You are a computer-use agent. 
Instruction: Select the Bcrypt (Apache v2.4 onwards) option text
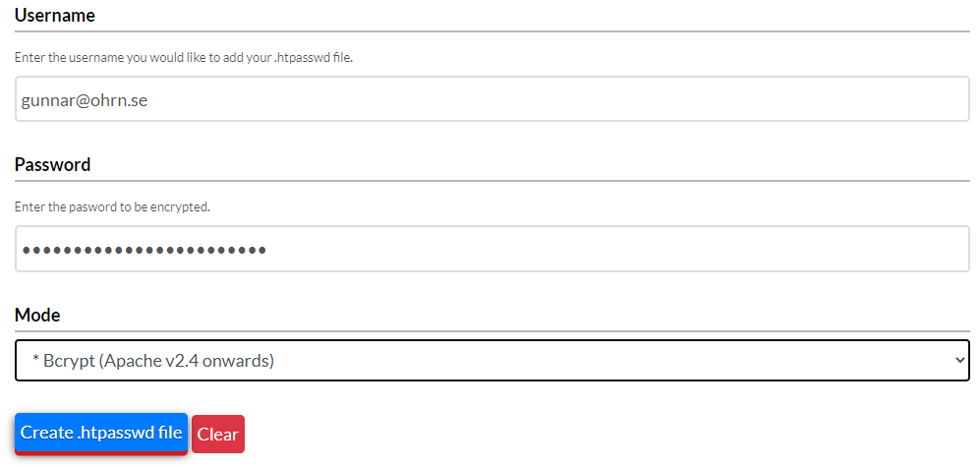click(x=159, y=361)
